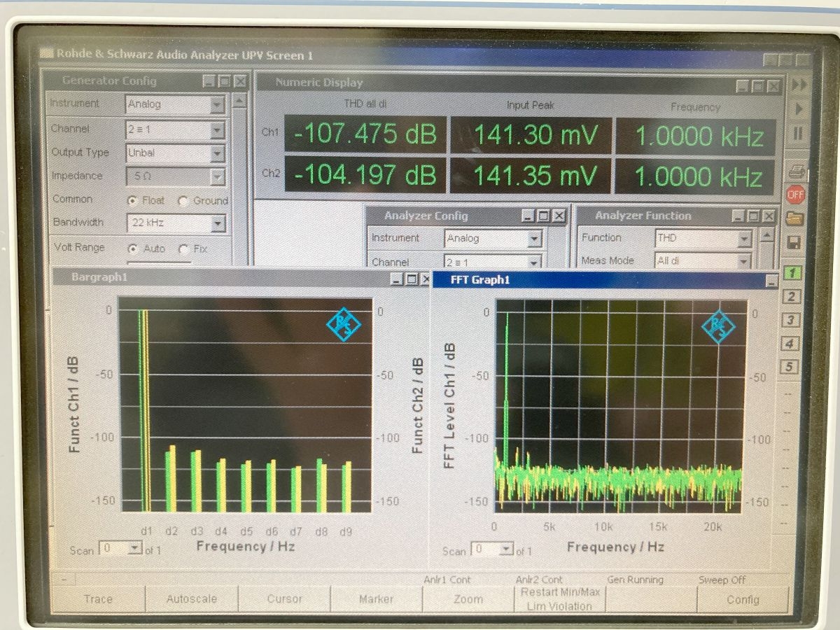
Task: Select Ground for generator Common
Action: tap(183, 201)
